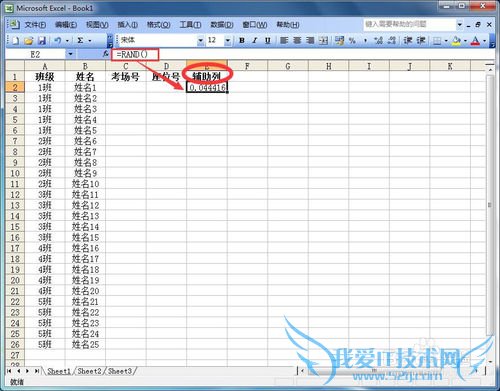
Task: Apply borders to selection
Action: pyautogui.click(x=437, y=41)
